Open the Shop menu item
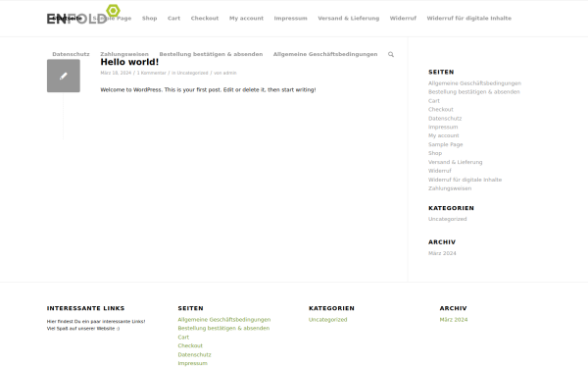The height and width of the screenshot is (368, 588). pyautogui.click(x=150, y=18)
